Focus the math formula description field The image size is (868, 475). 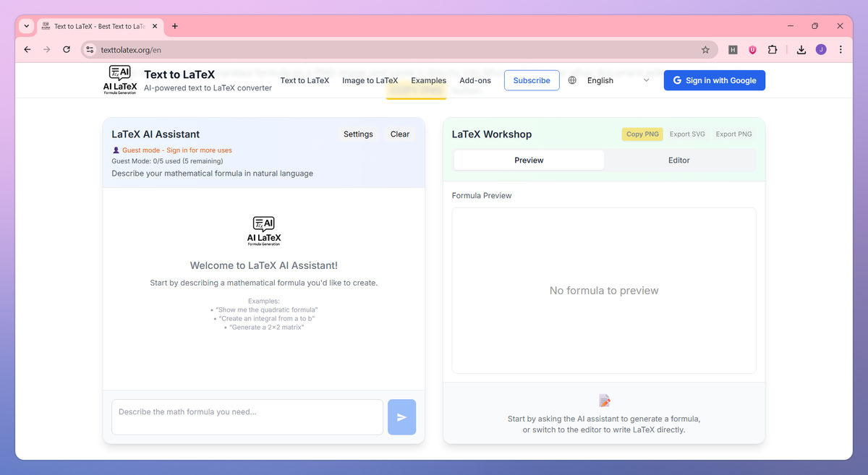(247, 417)
